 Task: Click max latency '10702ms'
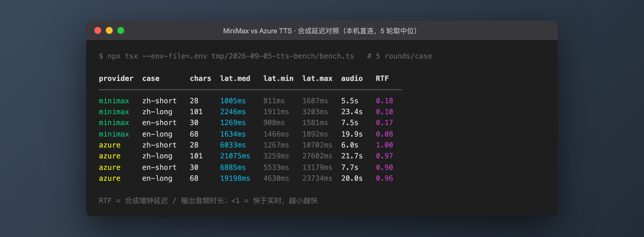pos(317,145)
